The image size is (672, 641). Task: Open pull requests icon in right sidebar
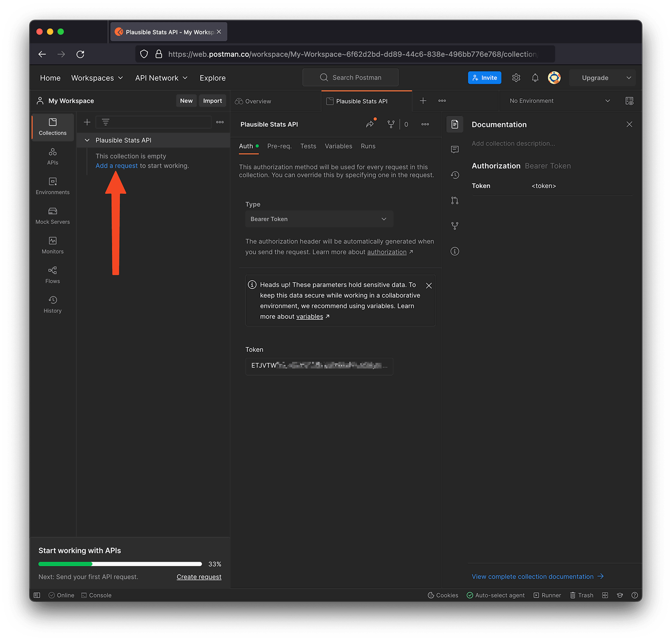click(454, 200)
